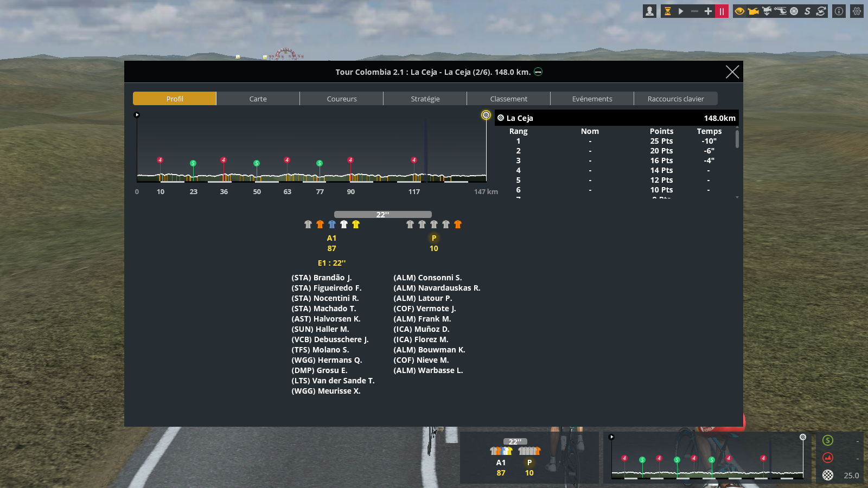The image size is (868, 488).
Task: Open the rider profile icon in top toolbar
Action: 649,11
